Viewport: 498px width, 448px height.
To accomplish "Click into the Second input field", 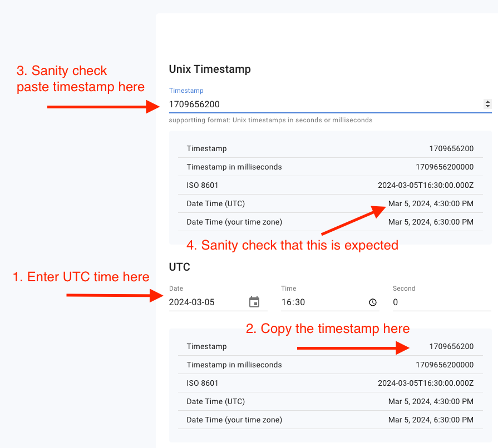I will coord(440,302).
